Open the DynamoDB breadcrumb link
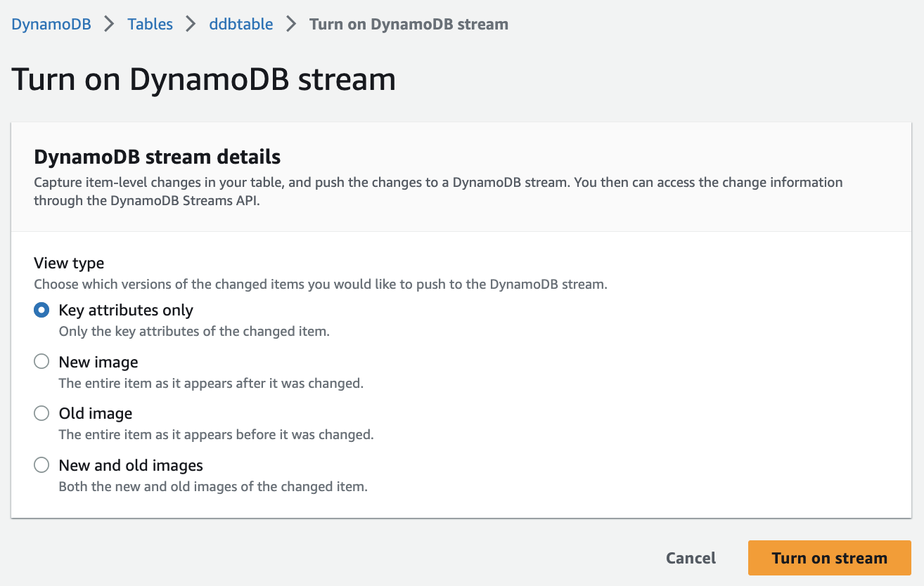Image resolution: width=924 pixels, height=586 pixels. click(50, 23)
